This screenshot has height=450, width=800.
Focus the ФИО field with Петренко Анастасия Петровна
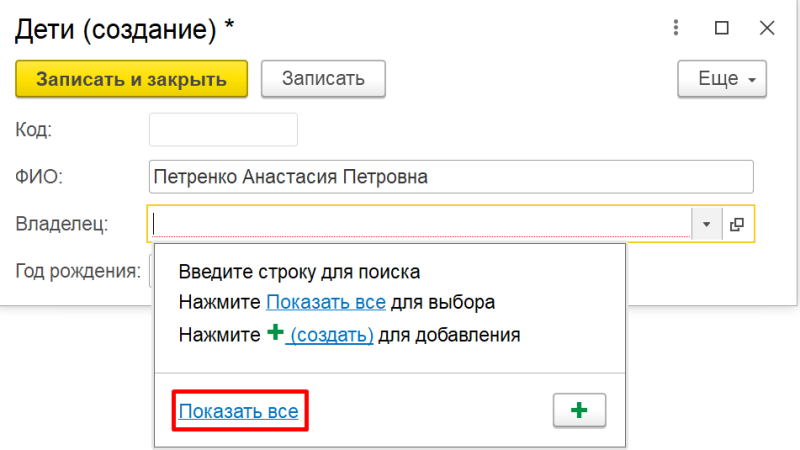[x=450, y=177]
